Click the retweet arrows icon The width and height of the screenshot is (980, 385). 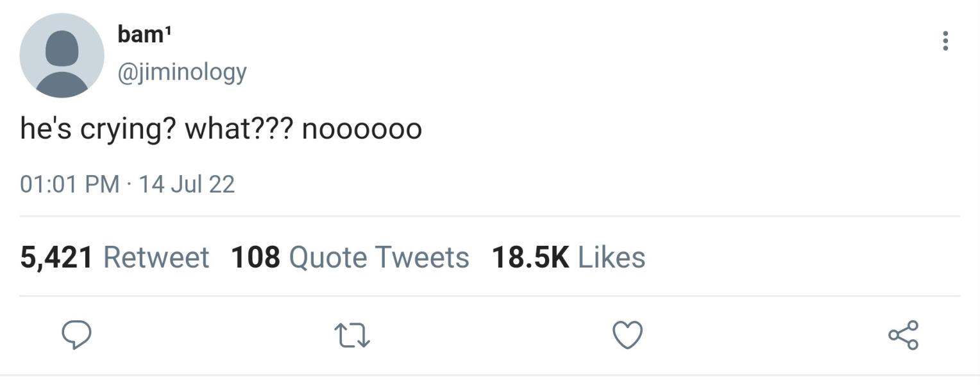352,336
